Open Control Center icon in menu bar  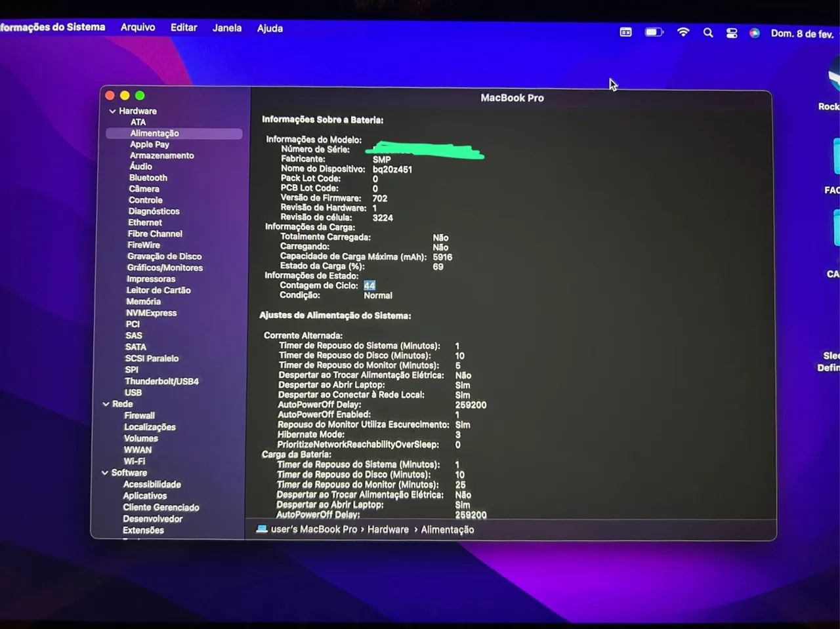732,33
